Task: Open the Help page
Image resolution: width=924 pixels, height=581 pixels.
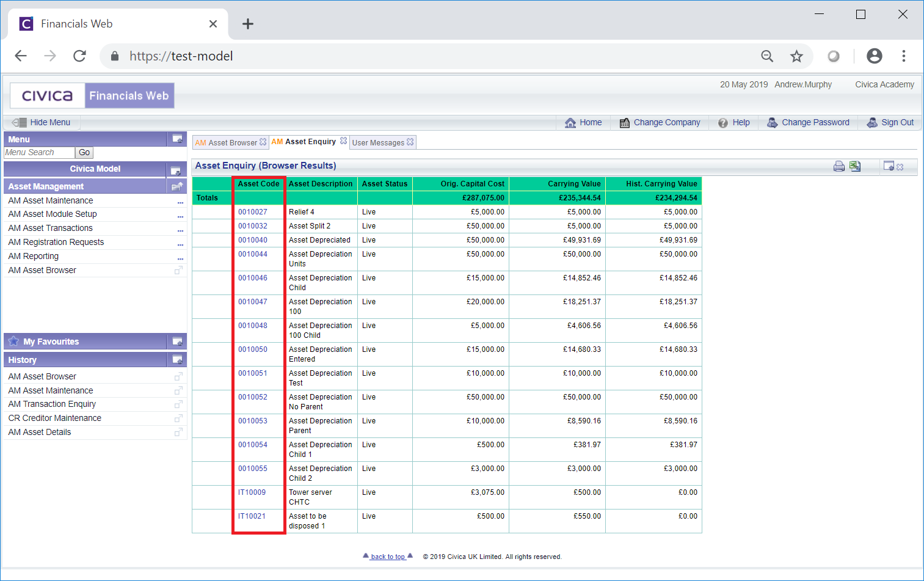Action: [734, 122]
